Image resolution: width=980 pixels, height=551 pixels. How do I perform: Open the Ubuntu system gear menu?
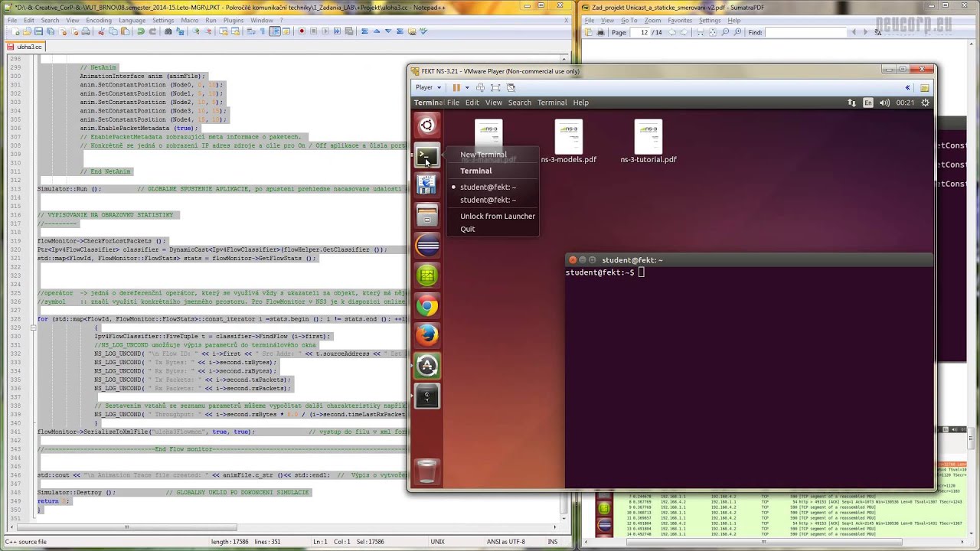pyautogui.click(x=926, y=103)
